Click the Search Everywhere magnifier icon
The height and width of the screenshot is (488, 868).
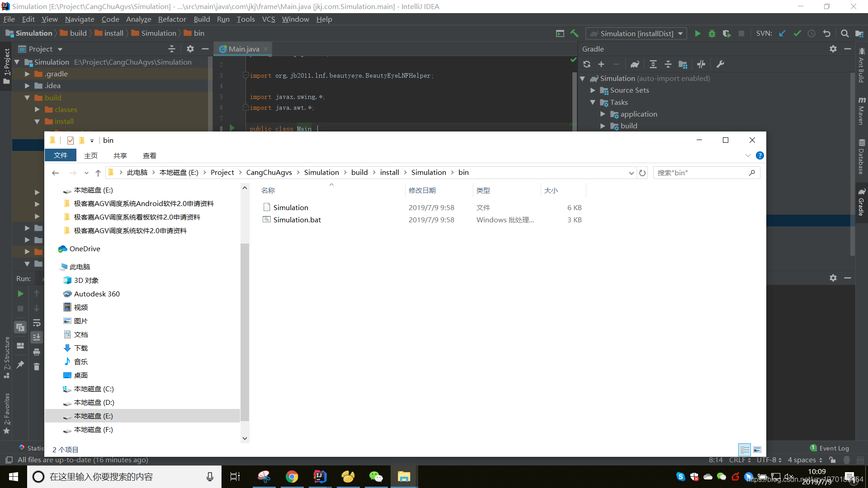[x=844, y=33]
